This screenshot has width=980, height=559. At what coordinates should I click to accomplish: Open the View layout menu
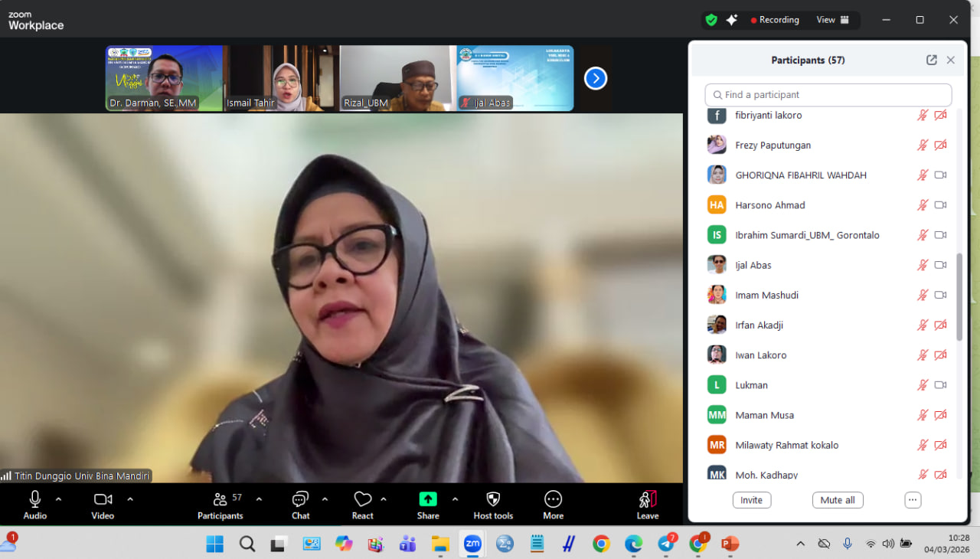tap(833, 20)
